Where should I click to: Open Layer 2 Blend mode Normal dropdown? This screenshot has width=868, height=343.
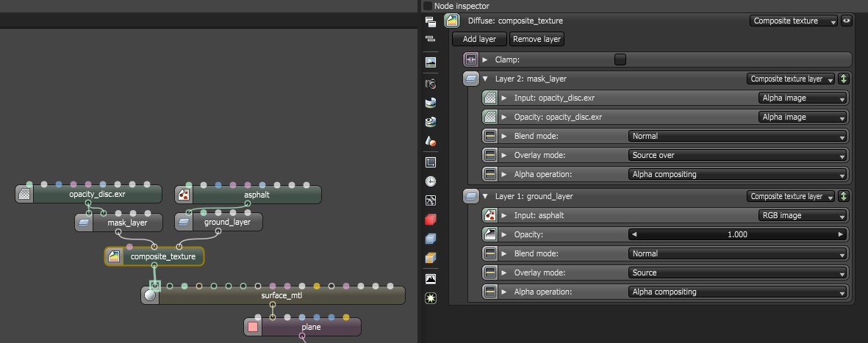(737, 136)
